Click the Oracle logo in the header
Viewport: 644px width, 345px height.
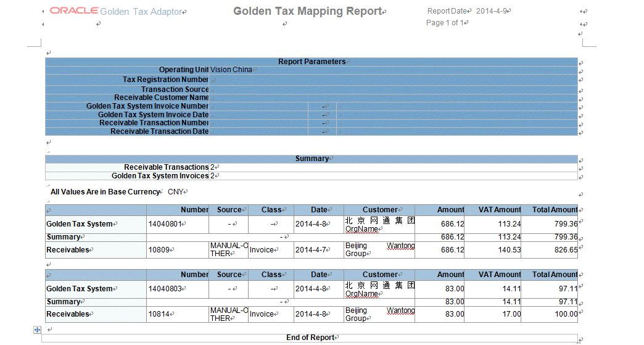[75, 10]
